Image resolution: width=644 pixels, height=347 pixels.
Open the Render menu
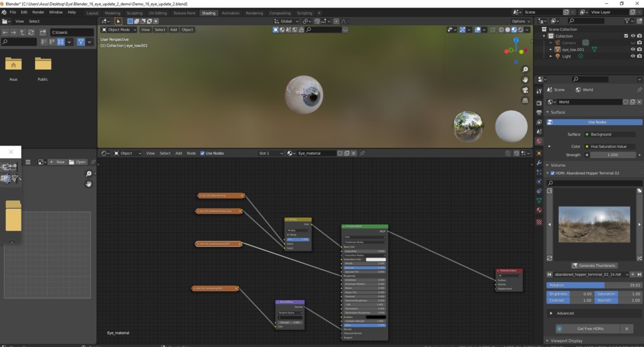click(38, 13)
